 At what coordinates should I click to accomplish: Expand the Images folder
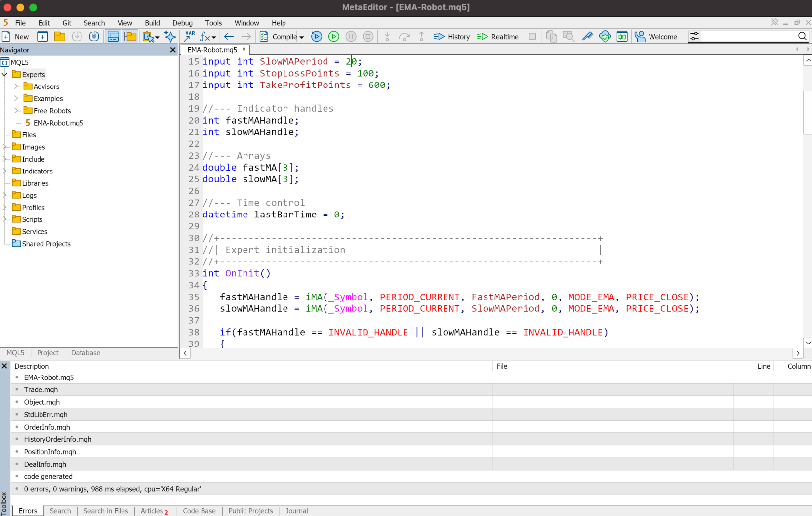[x=5, y=147]
